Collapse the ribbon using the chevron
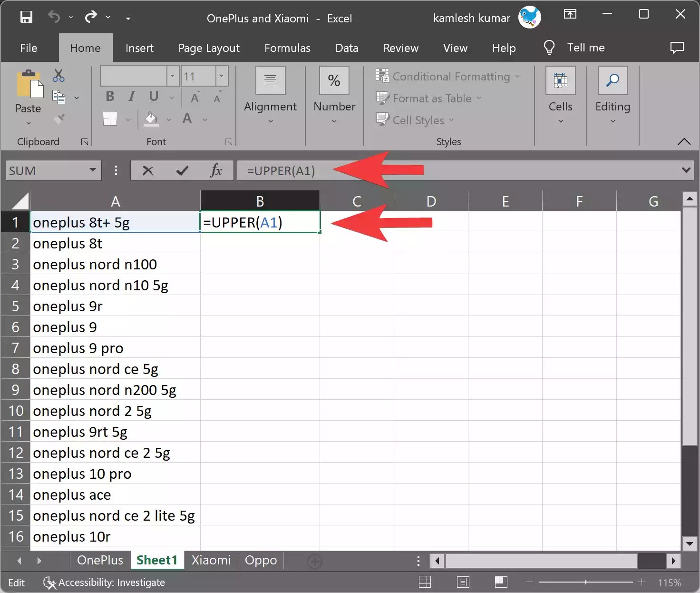Image resolution: width=700 pixels, height=593 pixels. [x=684, y=141]
